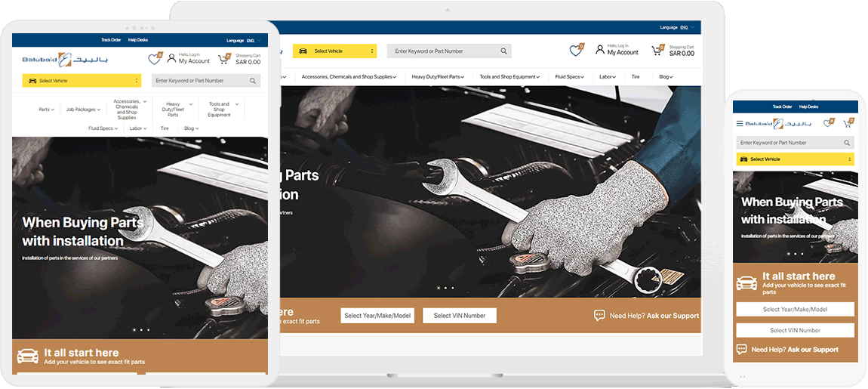Click the car icon in the laptop Select Vehicle box
Screen dimensions: 868x389
coord(303,51)
